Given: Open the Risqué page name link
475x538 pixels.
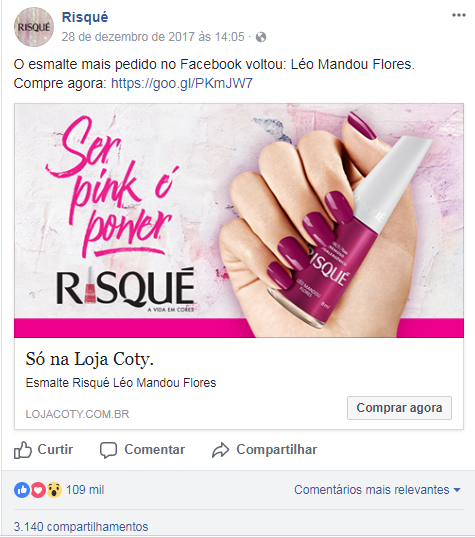Looking at the screenshot, I should (85, 17).
